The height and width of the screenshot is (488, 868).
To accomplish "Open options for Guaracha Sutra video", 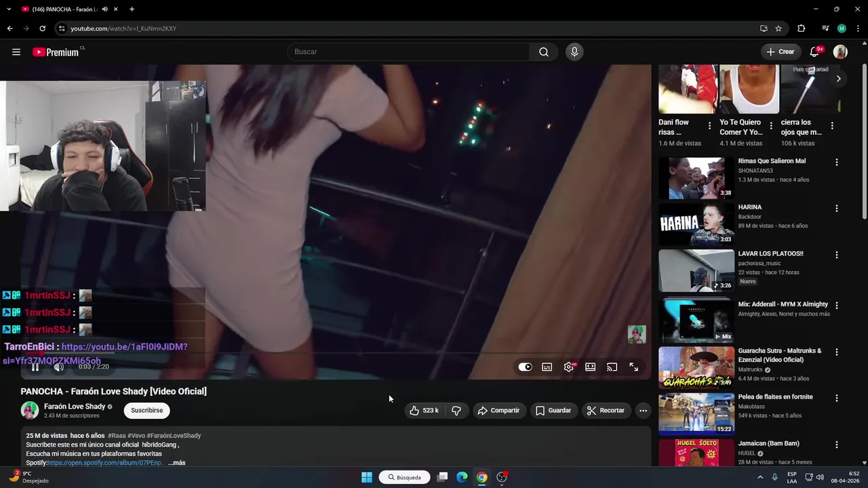I will 836,352.
